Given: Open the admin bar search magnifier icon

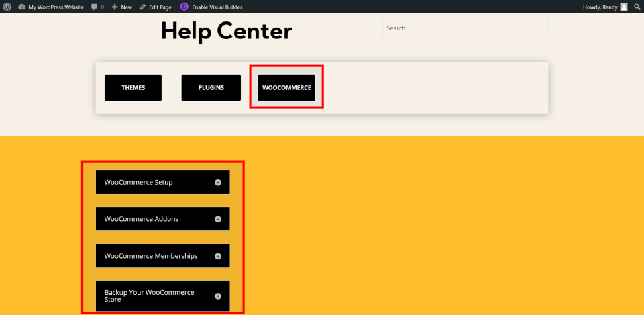Looking at the screenshot, I should point(637,7).
